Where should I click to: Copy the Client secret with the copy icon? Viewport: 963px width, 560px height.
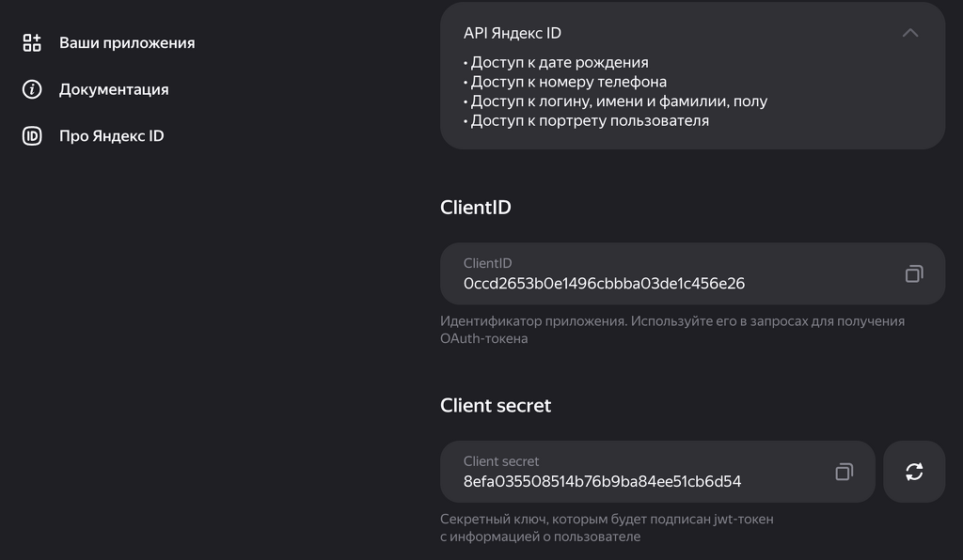point(844,472)
